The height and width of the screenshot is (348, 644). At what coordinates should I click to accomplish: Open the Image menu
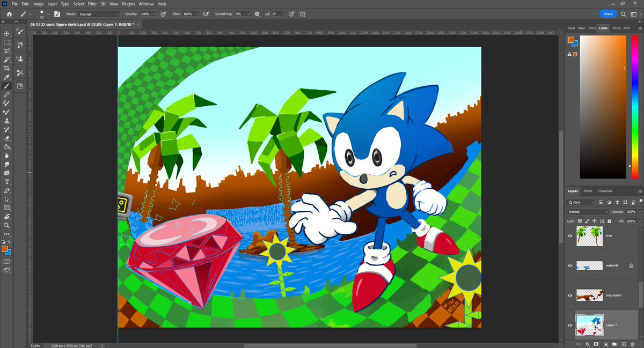click(x=38, y=4)
